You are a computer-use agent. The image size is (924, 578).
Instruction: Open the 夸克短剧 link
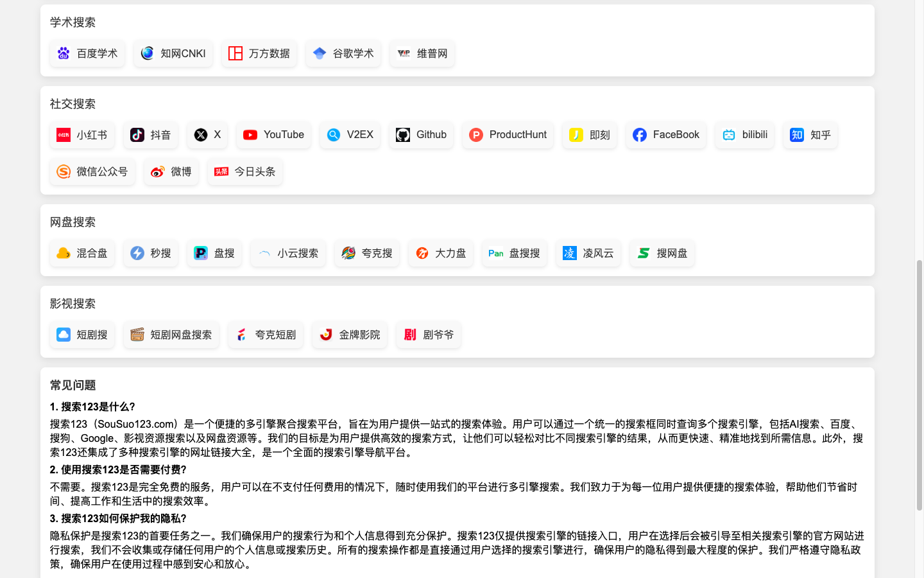pos(266,335)
